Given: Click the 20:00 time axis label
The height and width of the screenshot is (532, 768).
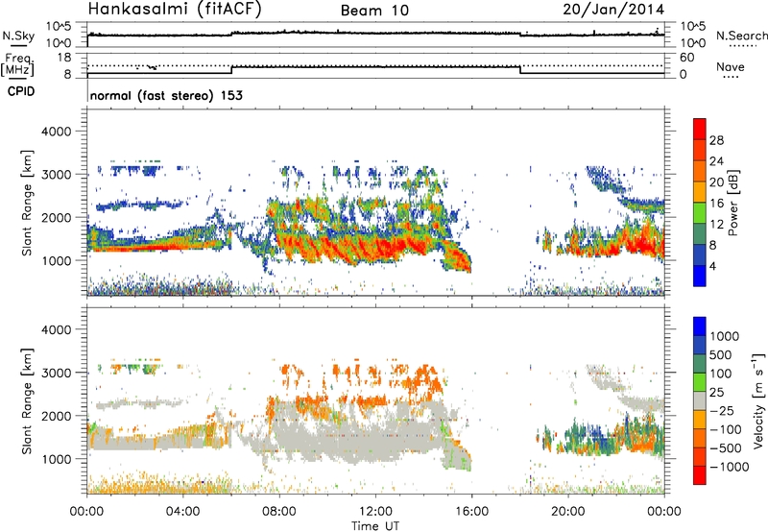Looking at the screenshot, I should pos(568,512).
